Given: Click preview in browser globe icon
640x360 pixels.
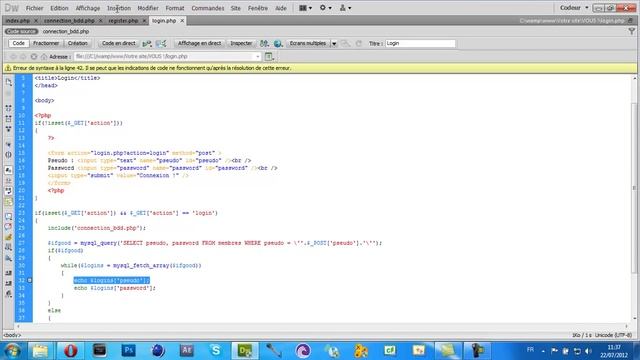Looking at the screenshot, I should pyautogui.click(x=278, y=43).
